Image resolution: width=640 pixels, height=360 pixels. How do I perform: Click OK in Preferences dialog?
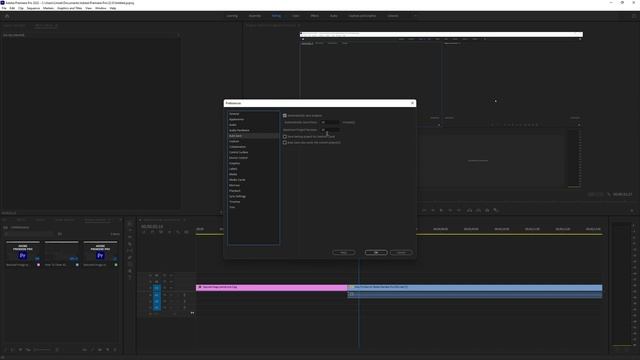coord(376,253)
